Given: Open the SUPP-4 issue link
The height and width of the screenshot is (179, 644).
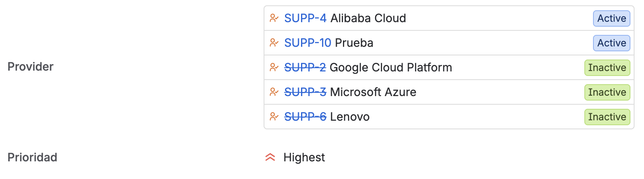Looking at the screenshot, I should (305, 18).
